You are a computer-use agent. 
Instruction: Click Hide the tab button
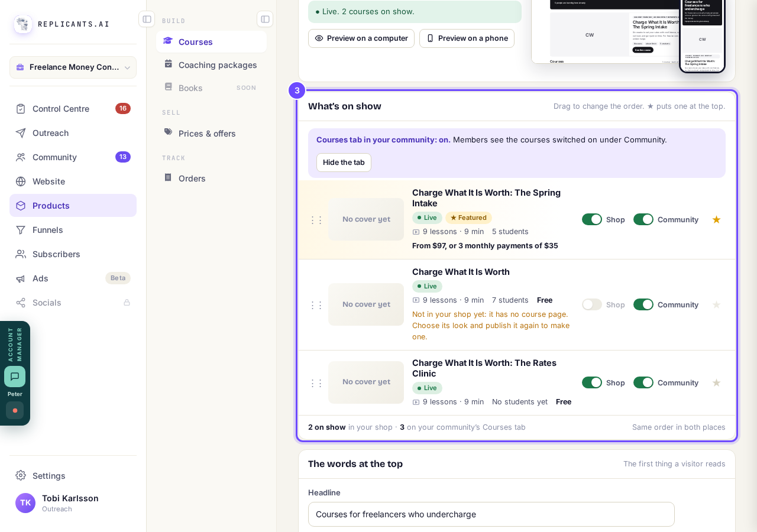(x=344, y=163)
